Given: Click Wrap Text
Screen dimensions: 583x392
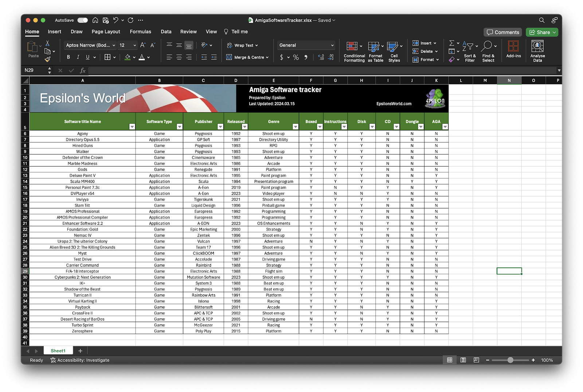Looking at the screenshot, I should [242, 45].
